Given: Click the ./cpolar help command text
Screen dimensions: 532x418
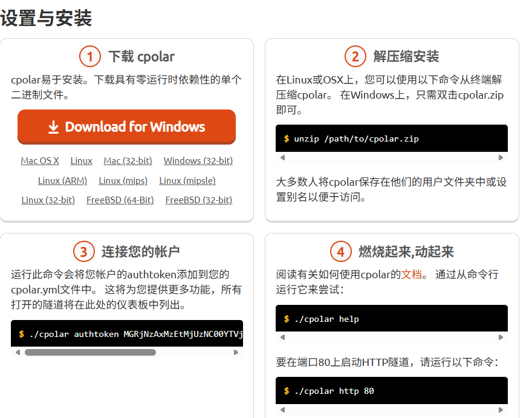Looking at the screenshot, I should [x=326, y=319].
